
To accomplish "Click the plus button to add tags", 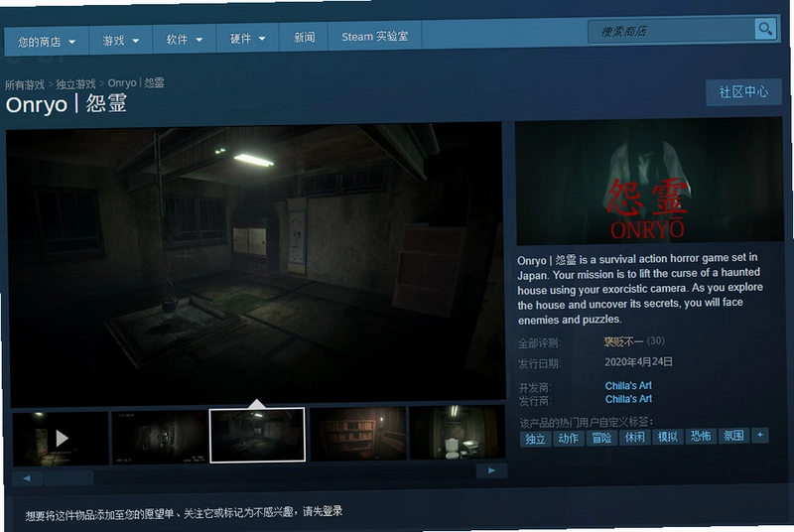I will (760, 435).
